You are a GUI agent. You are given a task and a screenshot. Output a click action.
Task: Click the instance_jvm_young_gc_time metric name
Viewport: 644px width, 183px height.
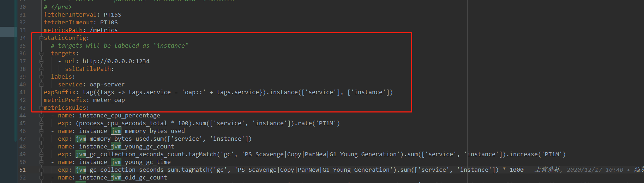pos(125,162)
